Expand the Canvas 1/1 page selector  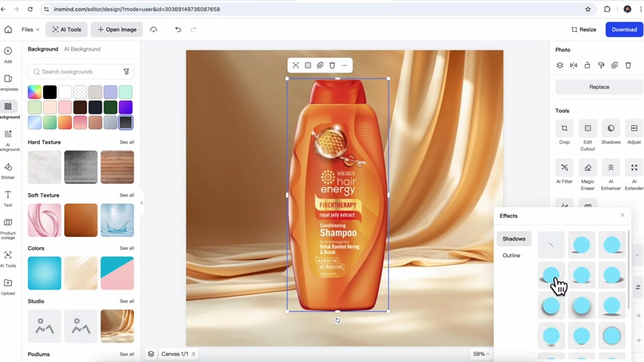coord(178,354)
